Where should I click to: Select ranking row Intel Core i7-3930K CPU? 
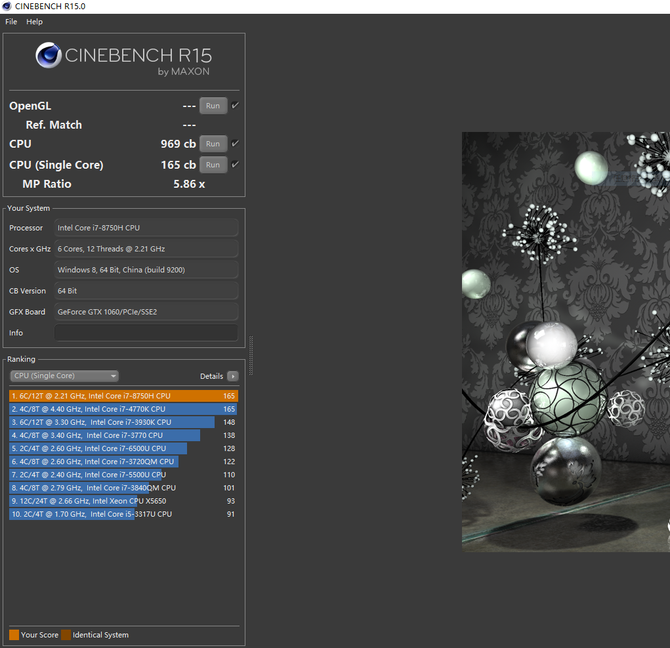[123, 422]
